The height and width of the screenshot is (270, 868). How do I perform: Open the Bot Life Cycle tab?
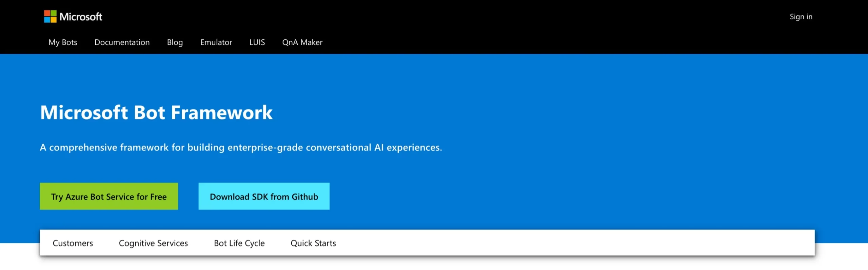click(239, 243)
